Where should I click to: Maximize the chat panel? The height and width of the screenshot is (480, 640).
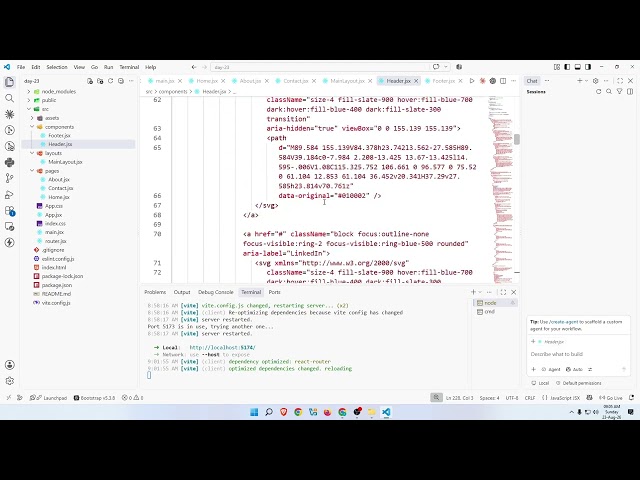click(620, 81)
